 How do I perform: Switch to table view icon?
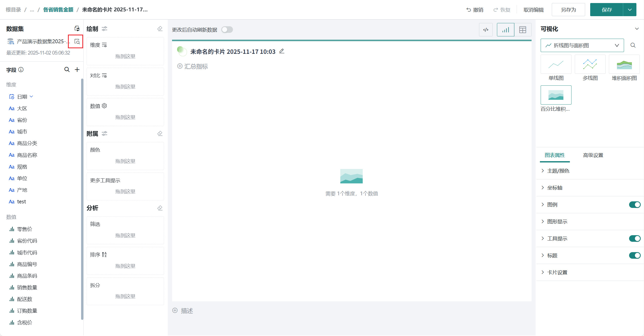point(522,30)
